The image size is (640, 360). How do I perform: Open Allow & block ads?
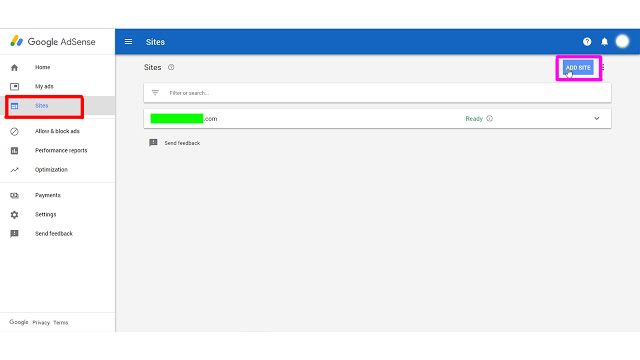pos(57,131)
